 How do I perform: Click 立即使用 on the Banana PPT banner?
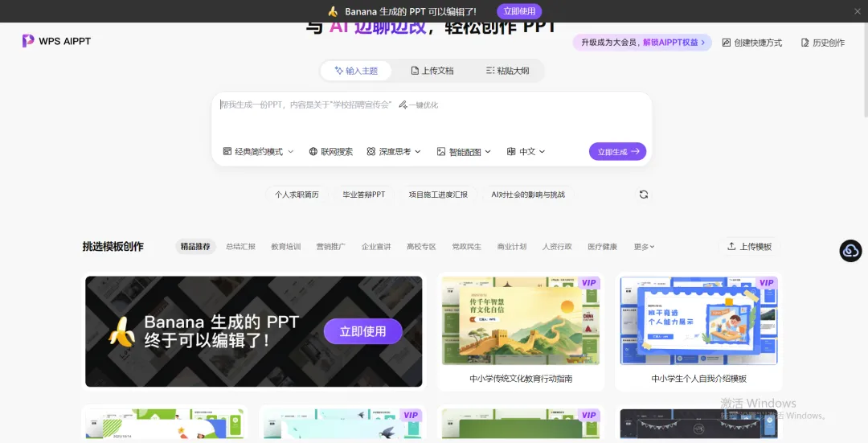[x=362, y=331]
